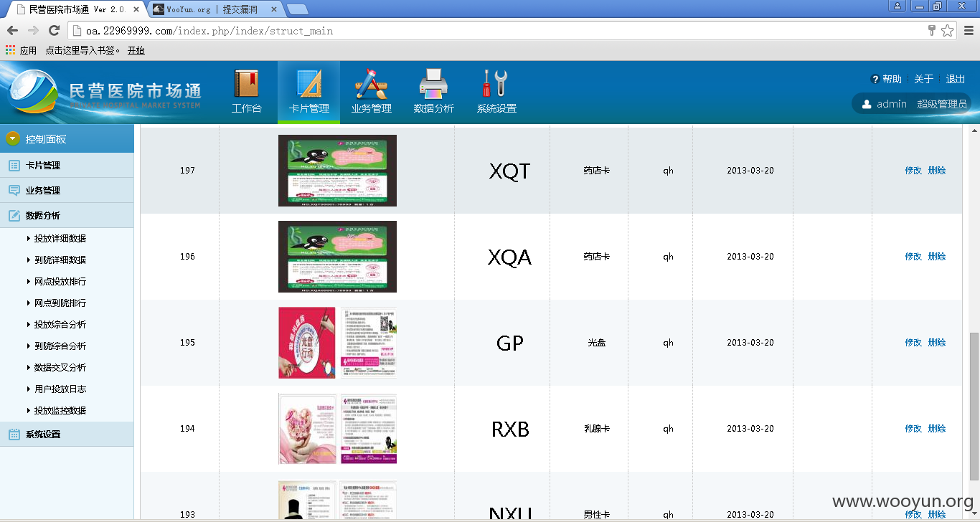Click 修改 in the RXB row
This screenshot has height=522, width=980.
[x=913, y=429]
